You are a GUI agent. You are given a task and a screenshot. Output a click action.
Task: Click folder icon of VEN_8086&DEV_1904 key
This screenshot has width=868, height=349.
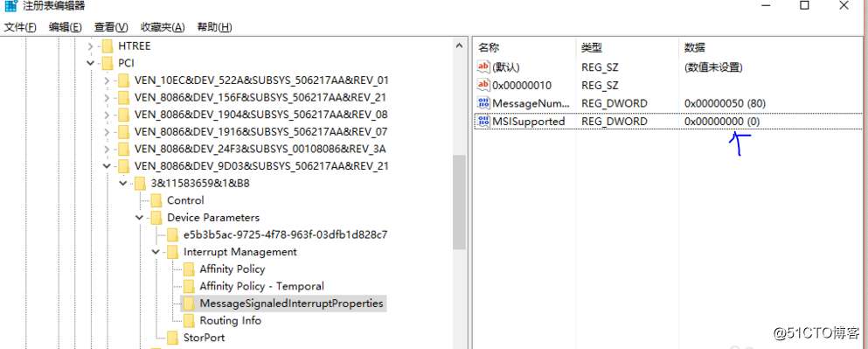click(x=123, y=115)
